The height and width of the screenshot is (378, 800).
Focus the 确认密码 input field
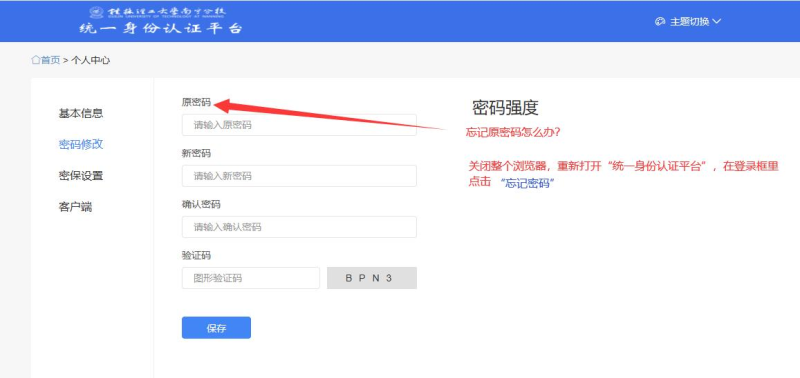(x=299, y=227)
